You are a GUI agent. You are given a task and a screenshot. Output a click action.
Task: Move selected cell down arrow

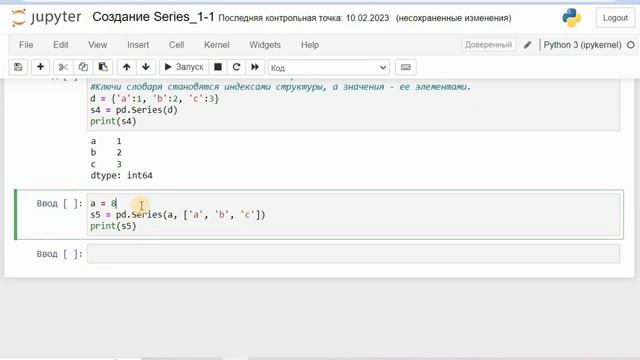pyautogui.click(x=146, y=67)
